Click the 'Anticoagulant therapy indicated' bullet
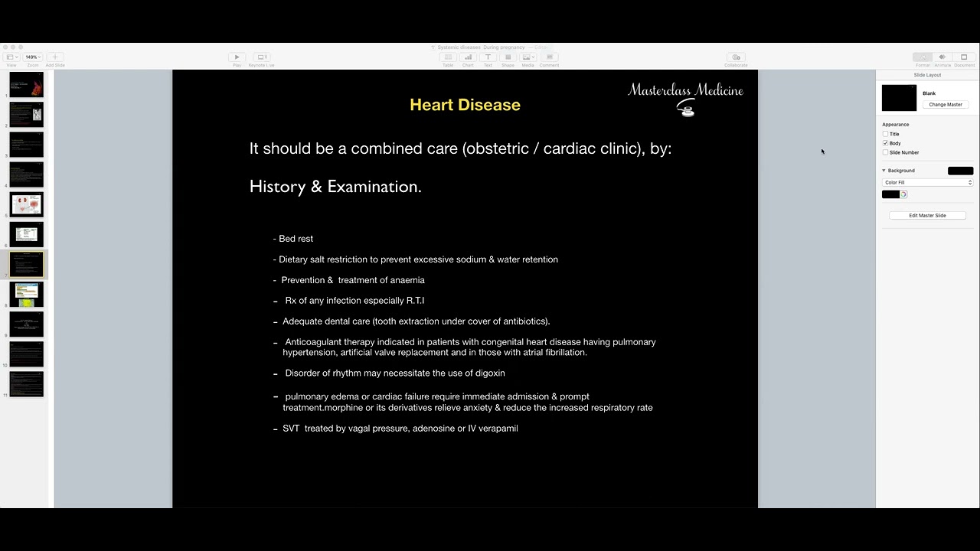The height and width of the screenshot is (551, 980). coord(465,347)
